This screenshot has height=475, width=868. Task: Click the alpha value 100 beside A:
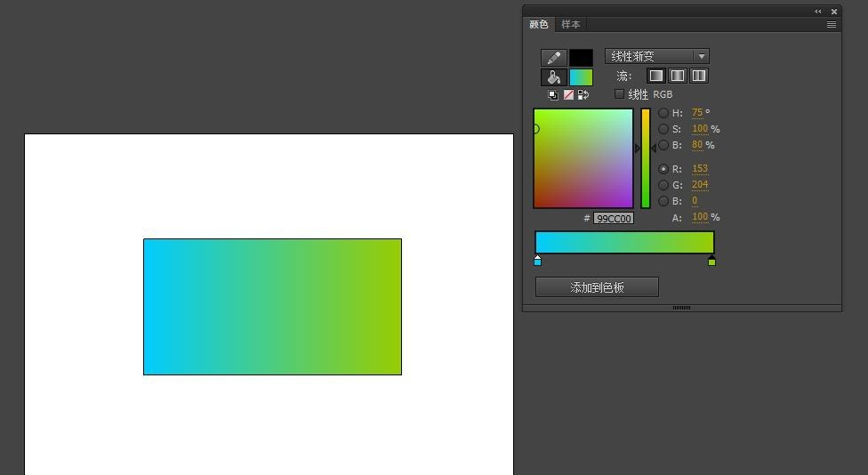700,216
